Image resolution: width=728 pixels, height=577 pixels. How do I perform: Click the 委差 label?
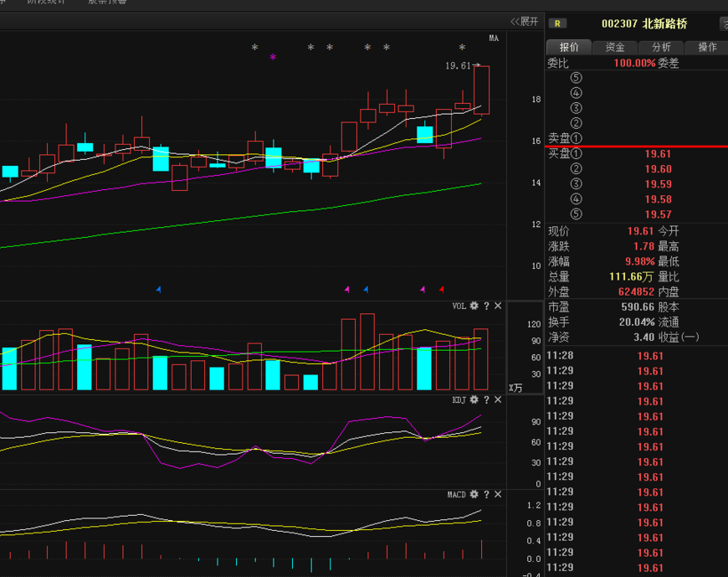pos(669,63)
